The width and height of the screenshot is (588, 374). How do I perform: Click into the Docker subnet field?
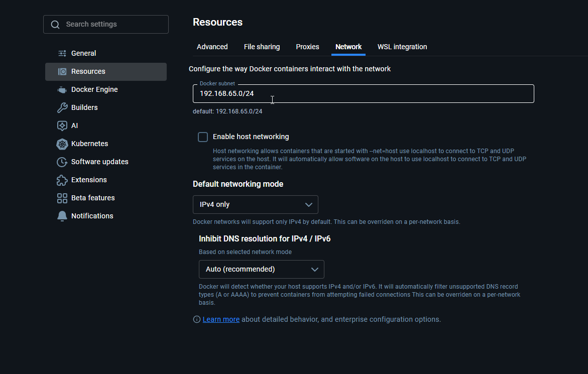point(363,94)
